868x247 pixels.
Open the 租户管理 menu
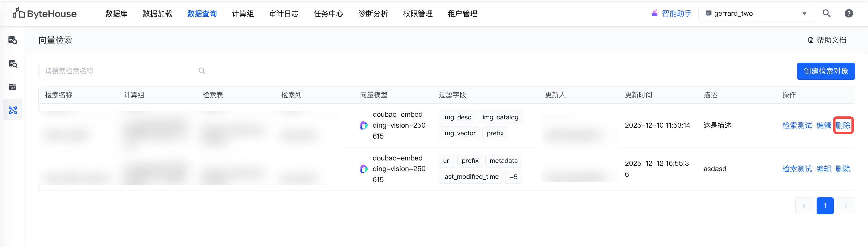point(462,14)
